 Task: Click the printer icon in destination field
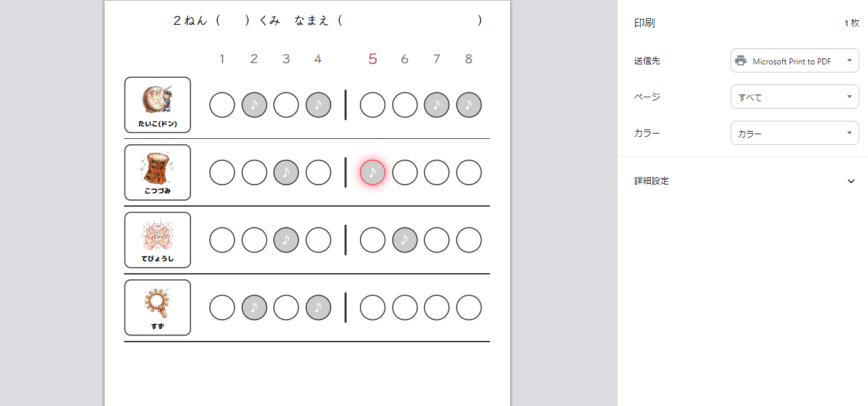pos(741,61)
